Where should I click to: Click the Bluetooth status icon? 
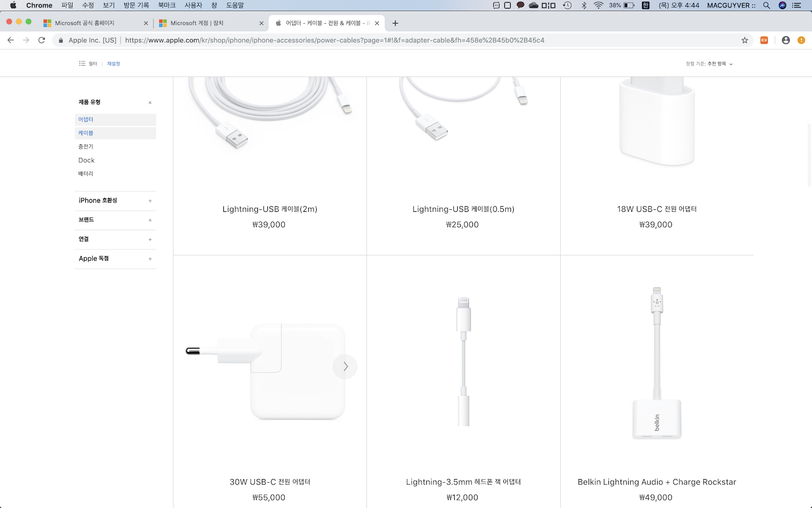(584, 5)
